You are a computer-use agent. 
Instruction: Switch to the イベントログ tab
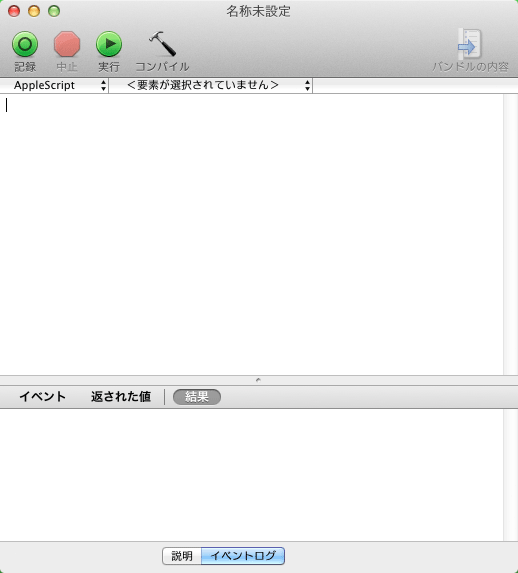(243, 556)
